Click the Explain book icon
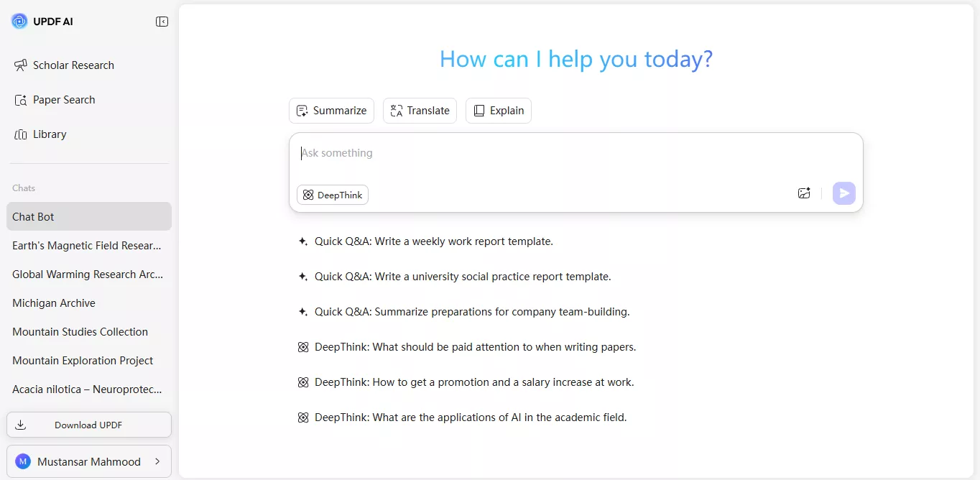 point(479,110)
